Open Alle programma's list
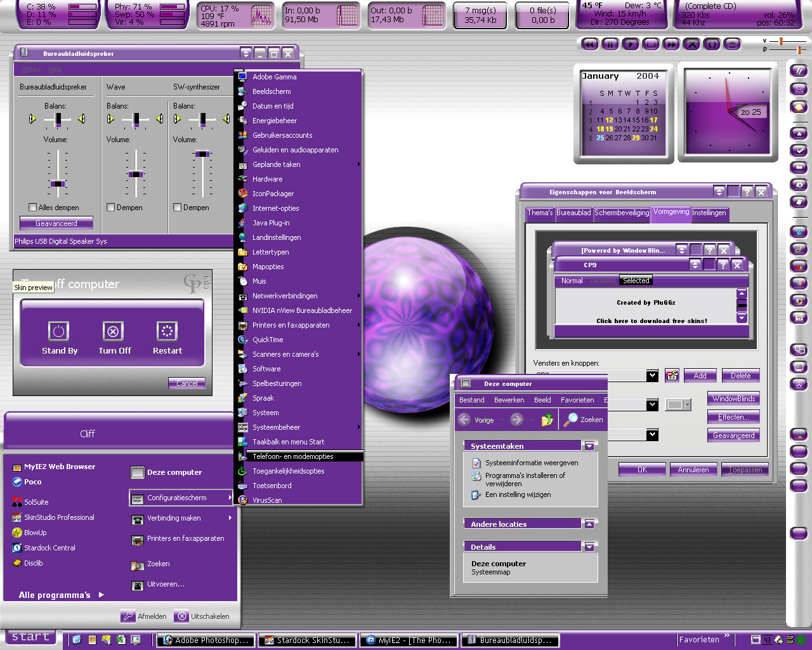 tap(60, 595)
